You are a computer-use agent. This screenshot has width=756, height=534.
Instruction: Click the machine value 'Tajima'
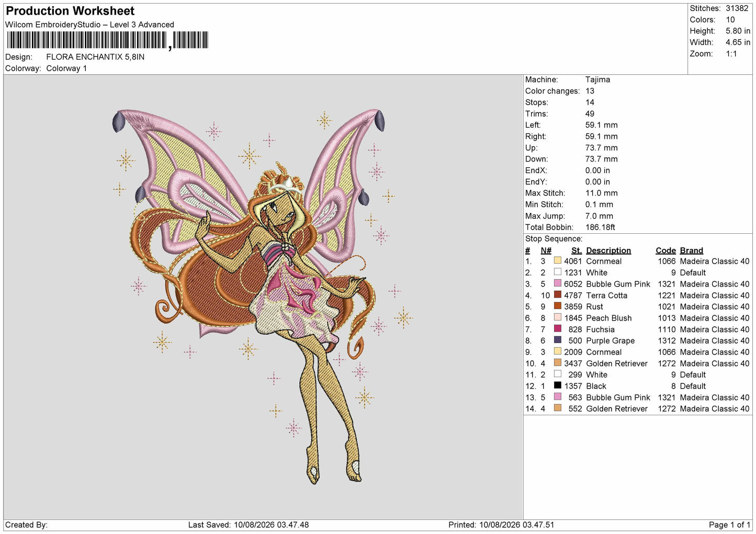click(597, 79)
